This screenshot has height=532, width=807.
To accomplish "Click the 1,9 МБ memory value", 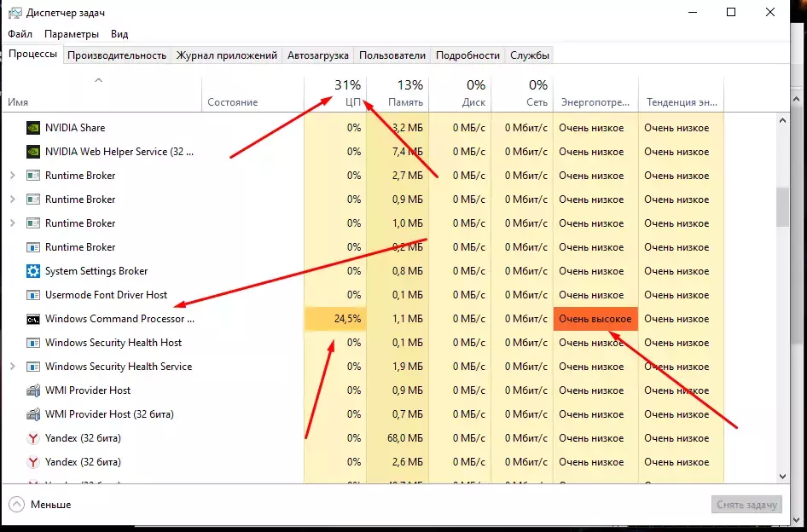I will (408, 367).
